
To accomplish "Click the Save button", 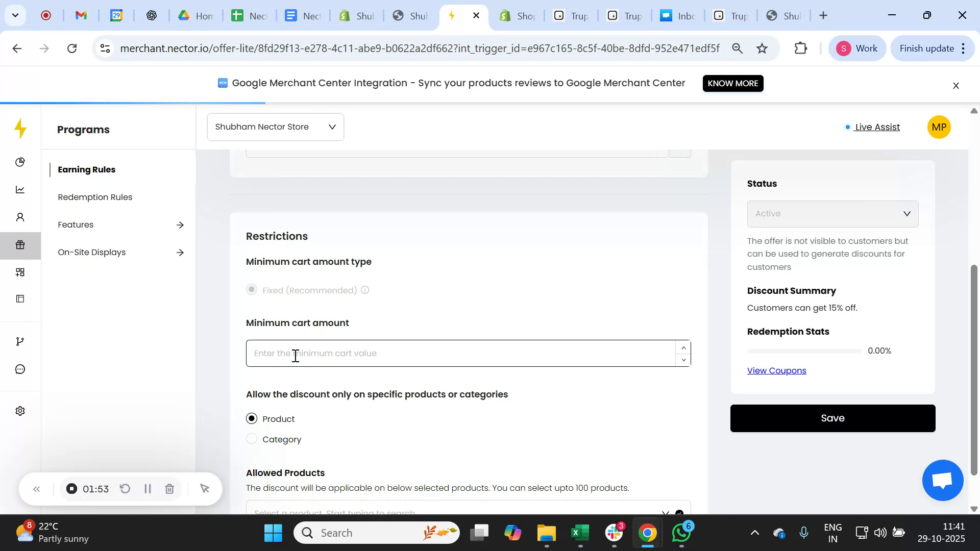I will (832, 417).
